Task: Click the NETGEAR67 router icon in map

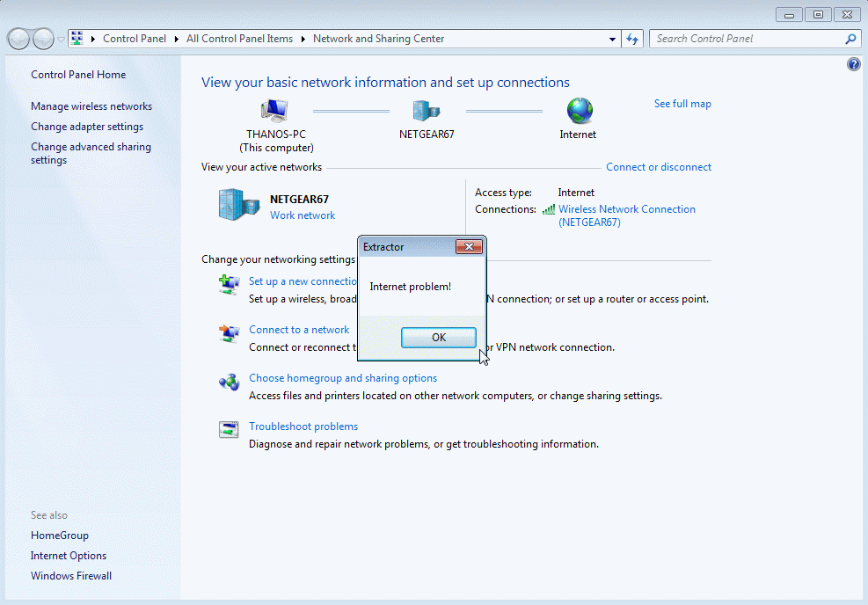Action: (x=427, y=111)
